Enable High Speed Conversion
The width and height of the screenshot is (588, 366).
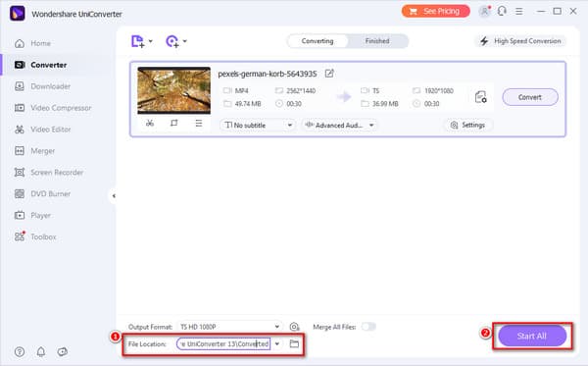[521, 41]
